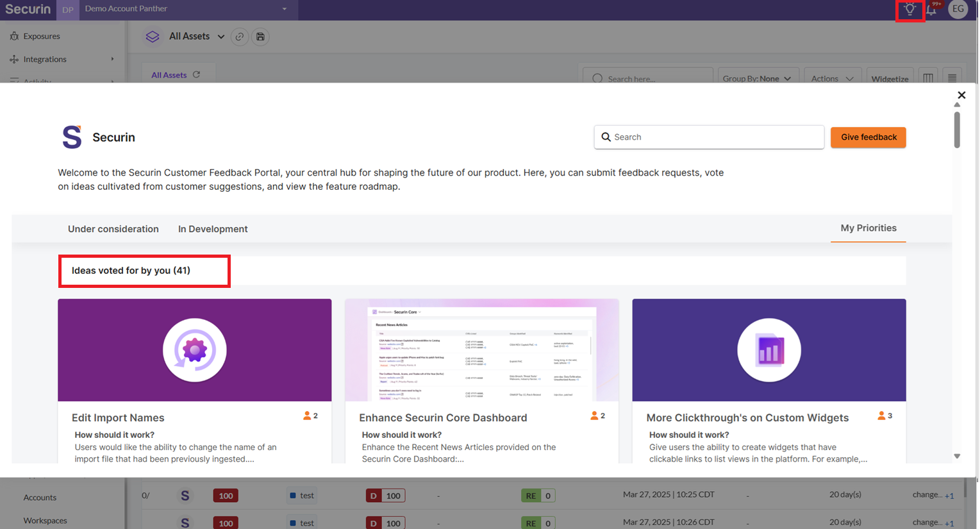Open the EG user avatar menu

(x=958, y=9)
